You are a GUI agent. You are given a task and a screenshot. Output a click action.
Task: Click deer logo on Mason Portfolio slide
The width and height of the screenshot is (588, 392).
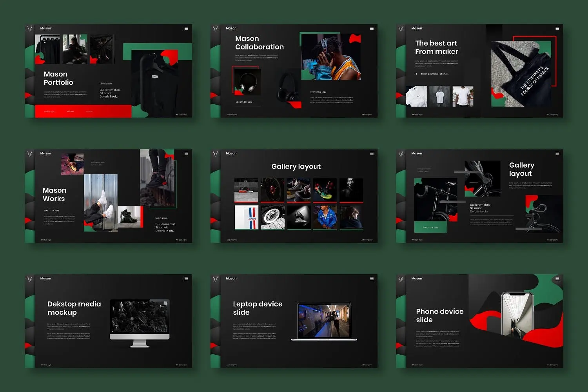(x=30, y=29)
